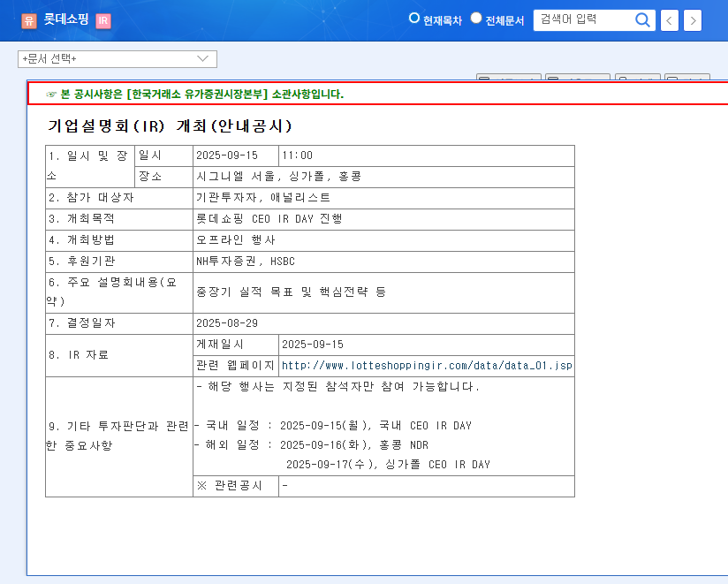Click the cell 기관투자자, 애널리스트

coord(383,198)
